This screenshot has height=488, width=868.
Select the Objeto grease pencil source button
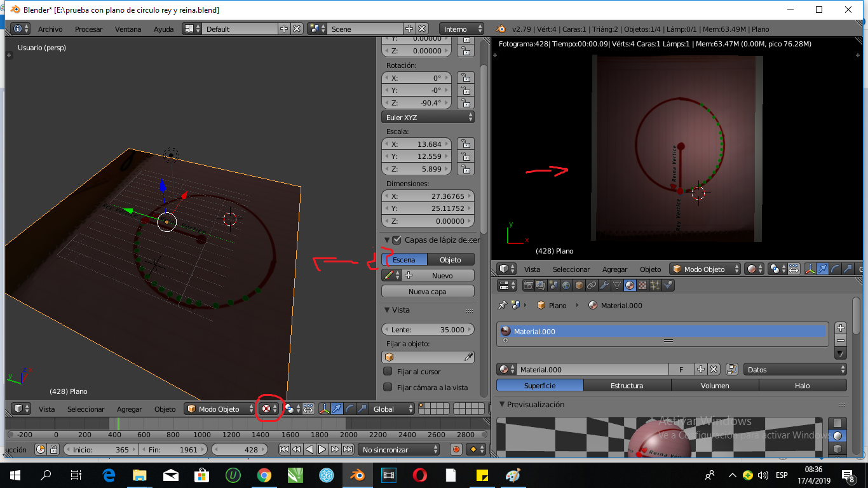pos(451,260)
